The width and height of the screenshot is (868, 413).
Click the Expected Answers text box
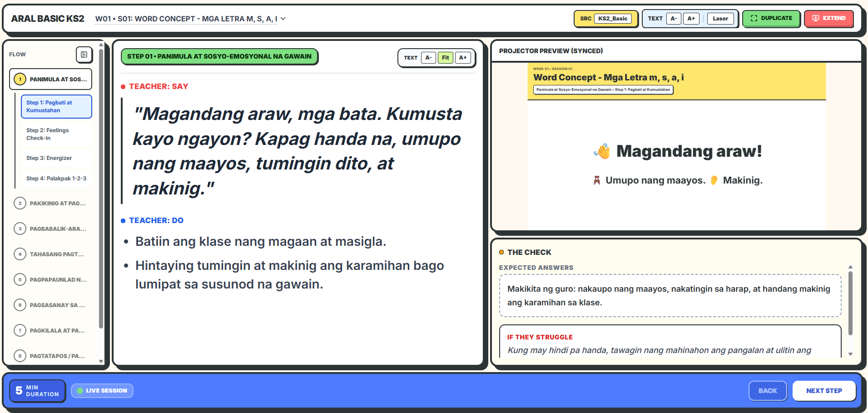pos(670,295)
